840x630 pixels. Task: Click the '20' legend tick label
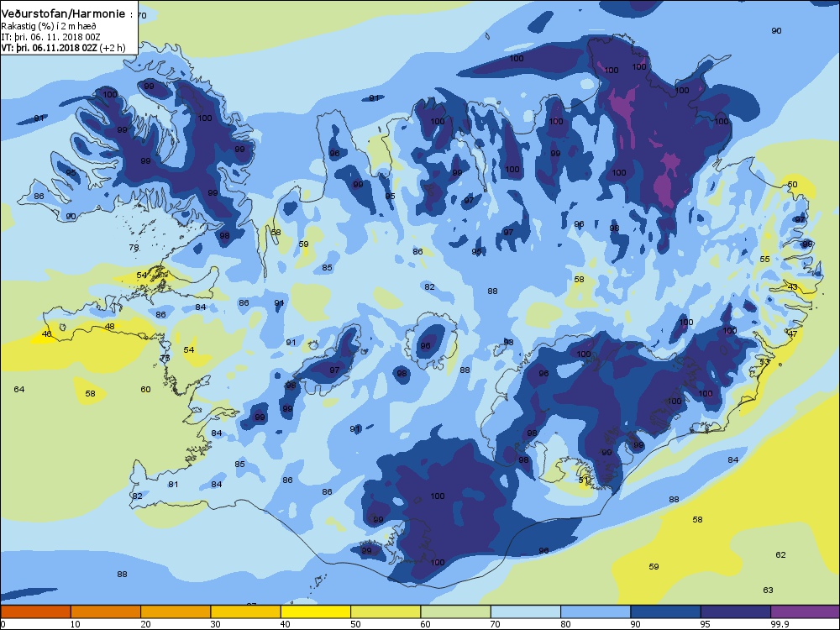point(145,624)
